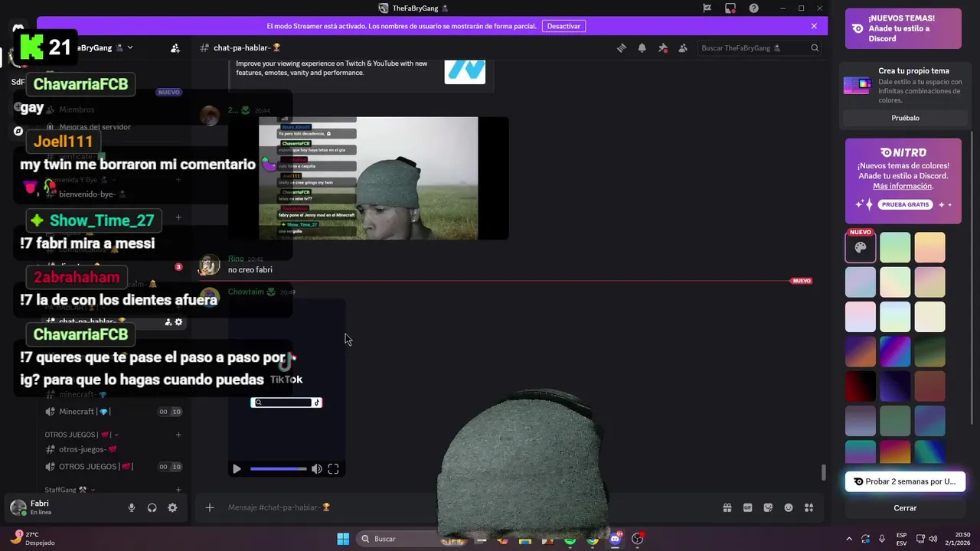Click the Pruébalo button
Viewport: 980px width, 551px height.
coord(905,118)
